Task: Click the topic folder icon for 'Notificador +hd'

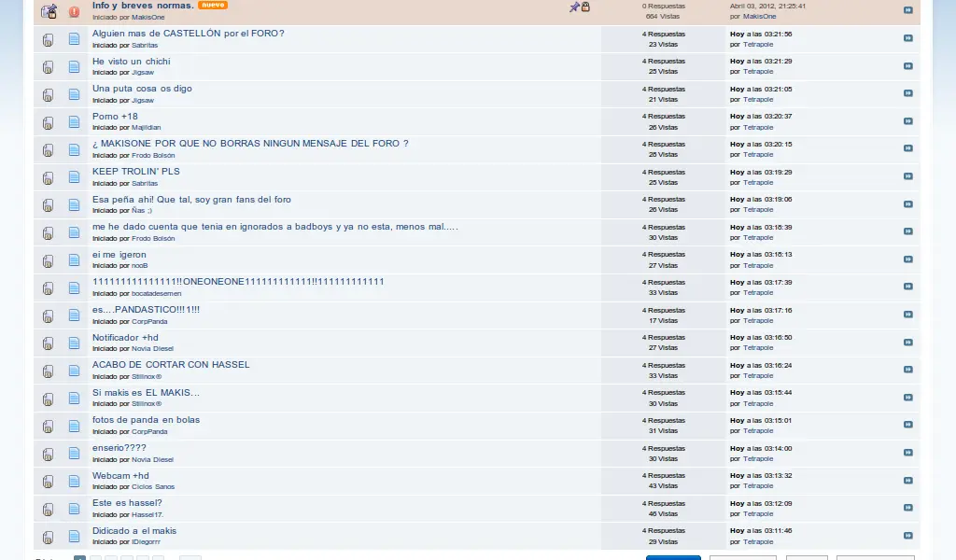Action: (x=48, y=343)
